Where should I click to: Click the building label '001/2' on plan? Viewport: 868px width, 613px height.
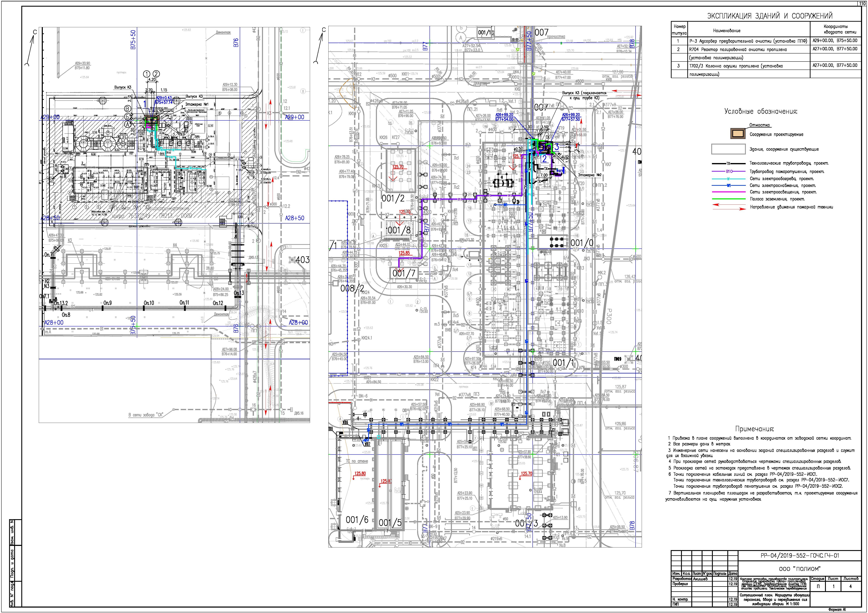click(393, 198)
